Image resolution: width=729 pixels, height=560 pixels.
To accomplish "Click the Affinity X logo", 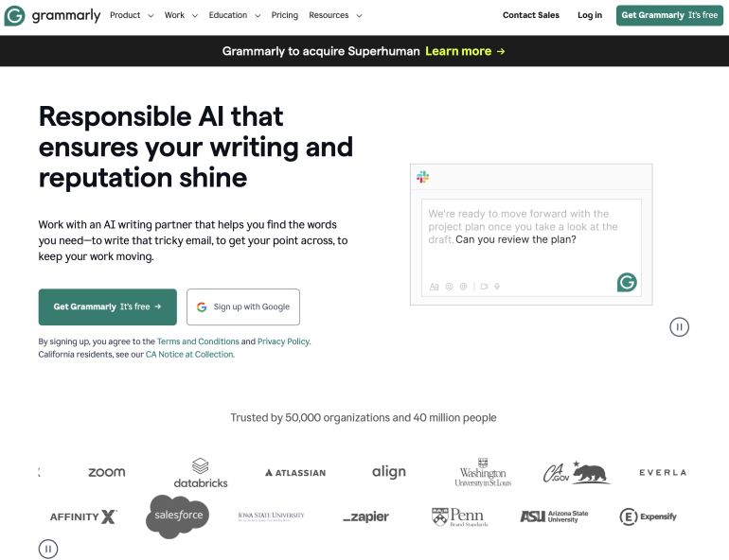I will pyautogui.click(x=83, y=516).
